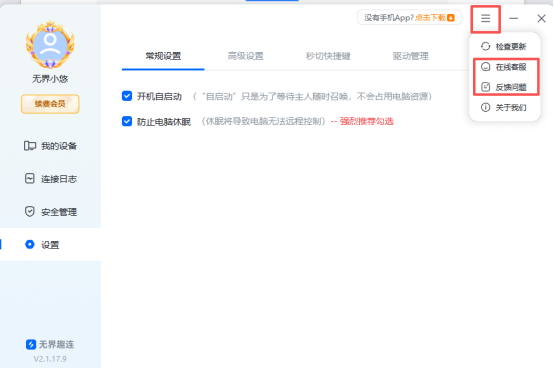554x369 pixels.
Task: Click the orange download icon
Action: click(451, 18)
